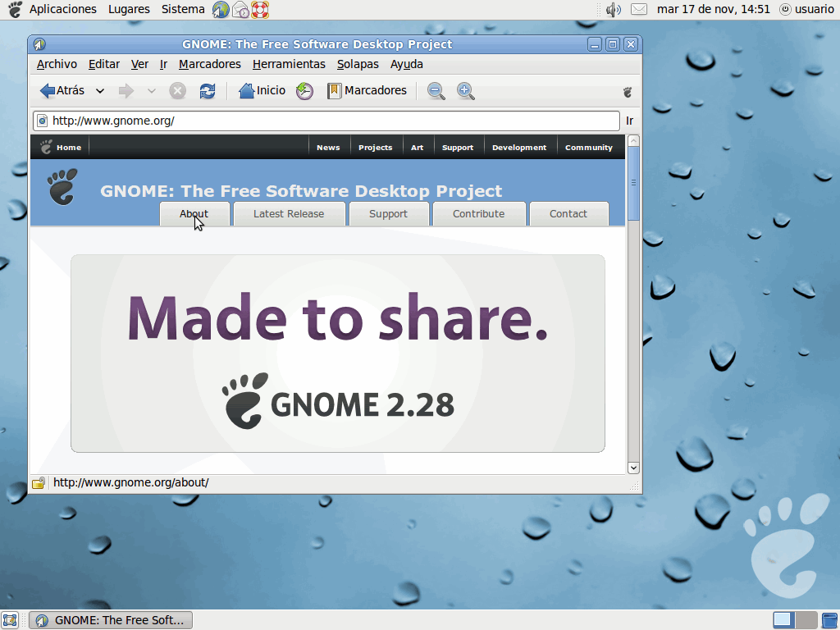Select the Support page tab
This screenshot has width=840, height=630.
(x=389, y=214)
